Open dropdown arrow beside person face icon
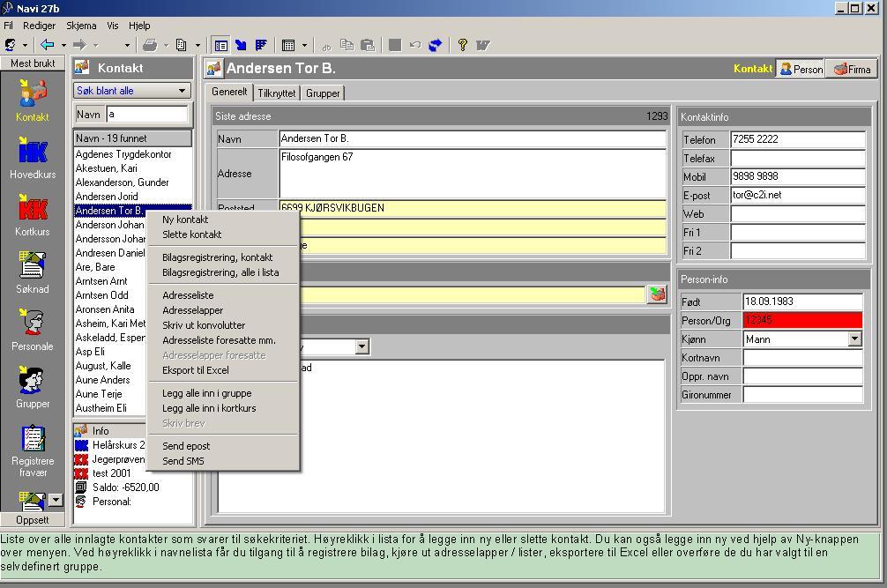The width and height of the screenshot is (887, 588). tap(25, 45)
